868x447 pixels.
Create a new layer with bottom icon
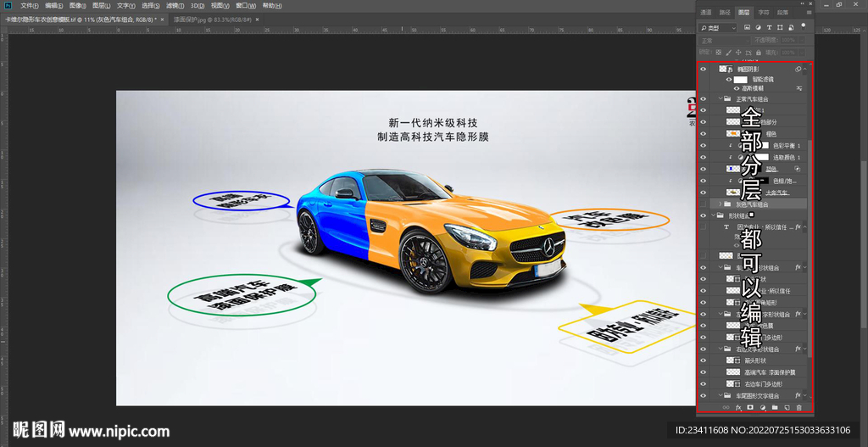pos(787,407)
